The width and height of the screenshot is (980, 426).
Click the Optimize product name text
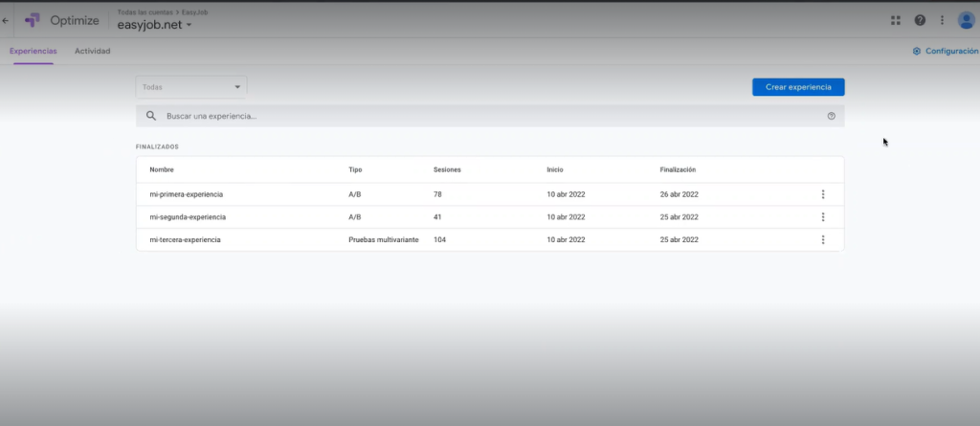75,21
